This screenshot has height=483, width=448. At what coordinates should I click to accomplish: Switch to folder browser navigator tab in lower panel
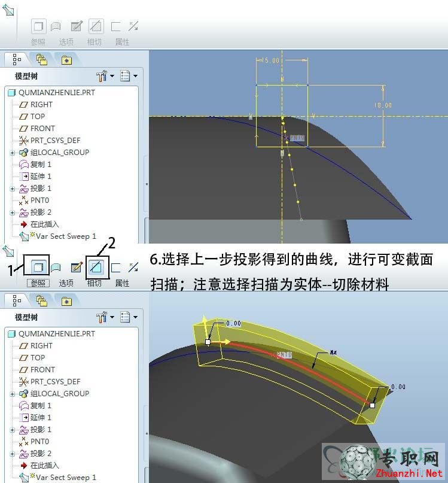tap(41, 300)
